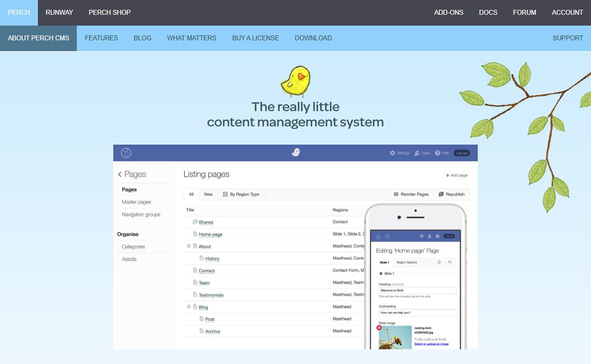
Task: Open the History page link
Action: coord(212,259)
